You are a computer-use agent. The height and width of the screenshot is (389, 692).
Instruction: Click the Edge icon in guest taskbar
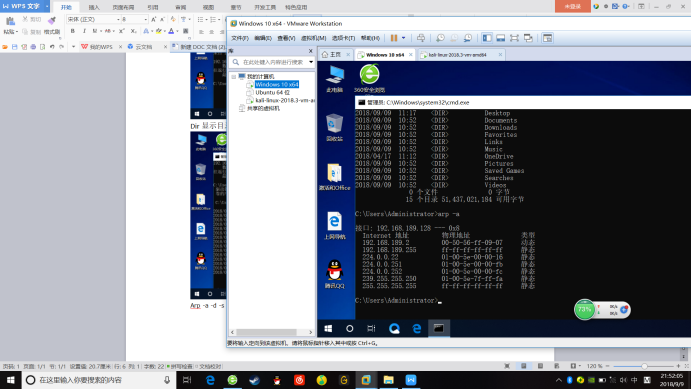[416, 329]
